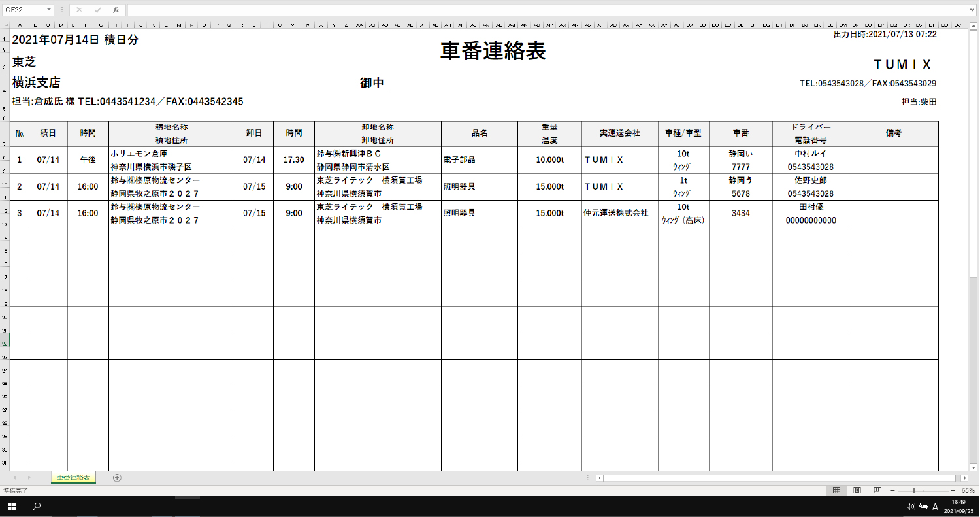The image size is (980, 517).
Task: Switch to Page Layout view
Action: [x=857, y=490]
